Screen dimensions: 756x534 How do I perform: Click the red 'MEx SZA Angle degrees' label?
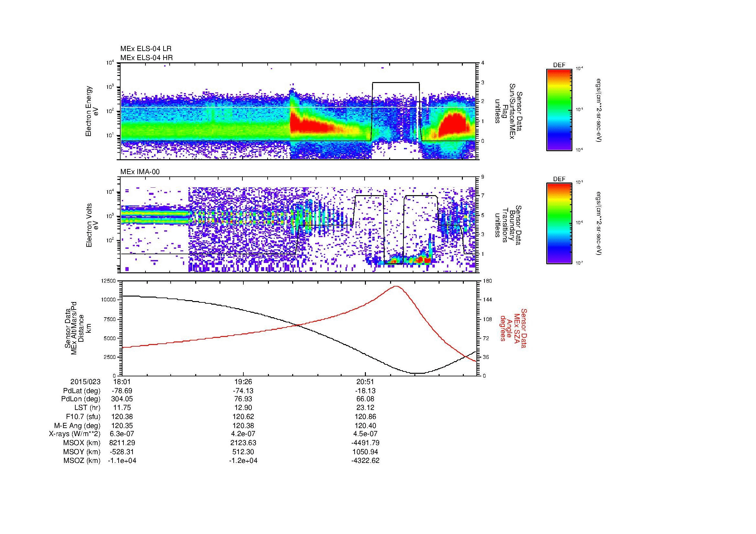coord(513,328)
